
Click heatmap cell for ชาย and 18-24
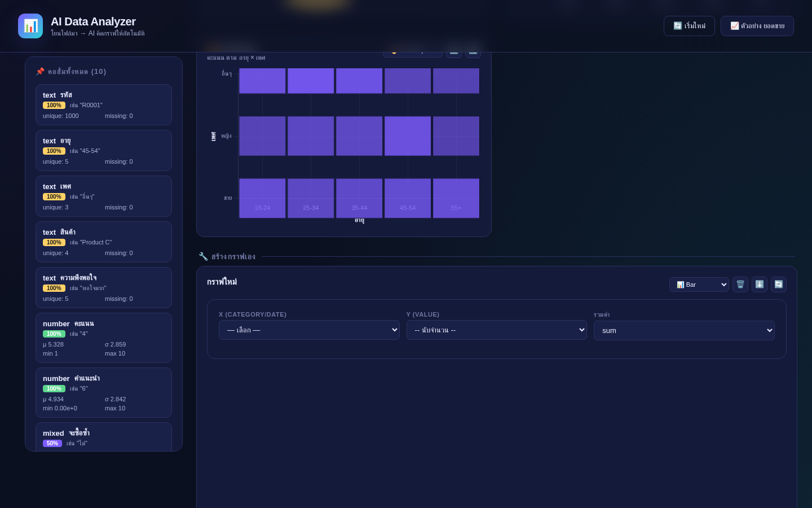click(x=262, y=198)
